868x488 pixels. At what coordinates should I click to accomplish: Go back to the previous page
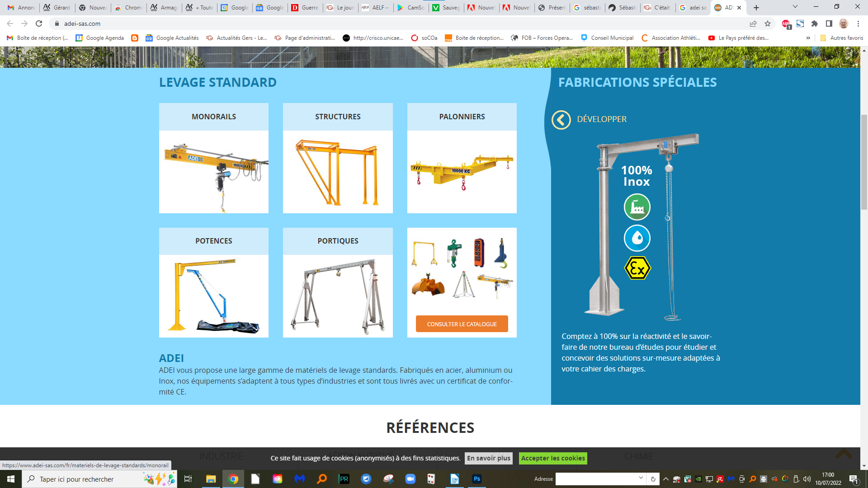pyautogui.click(x=10, y=23)
